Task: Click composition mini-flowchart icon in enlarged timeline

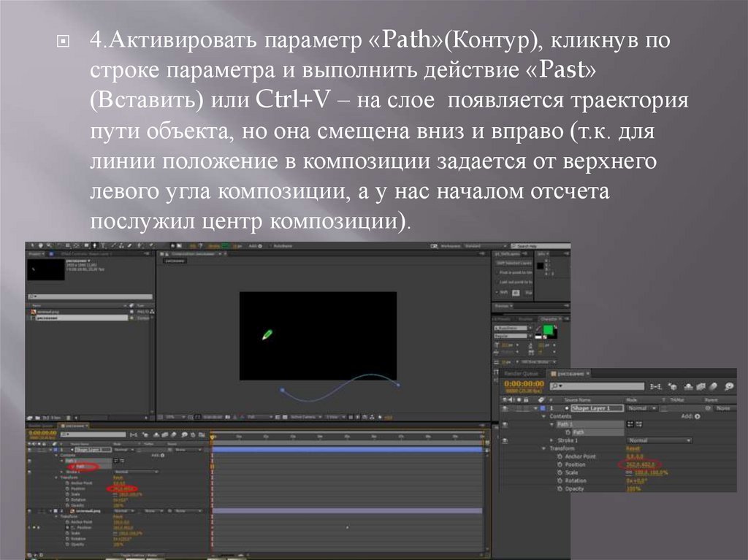Action: [x=656, y=387]
